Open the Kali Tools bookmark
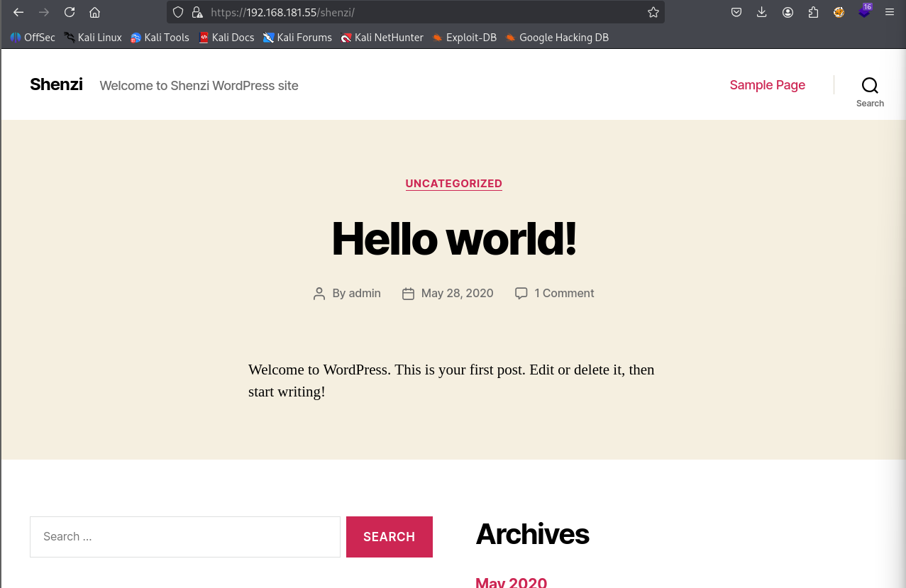 click(160, 38)
